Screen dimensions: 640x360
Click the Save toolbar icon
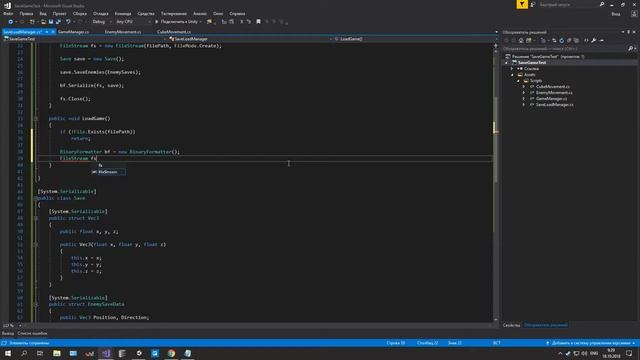pyautogui.click(x=51, y=22)
